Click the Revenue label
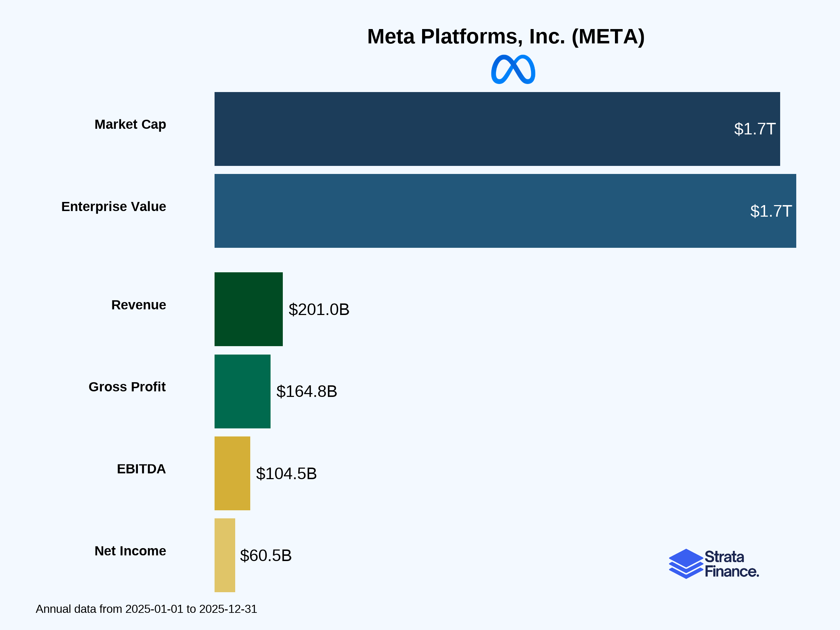 click(x=139, y=305)
